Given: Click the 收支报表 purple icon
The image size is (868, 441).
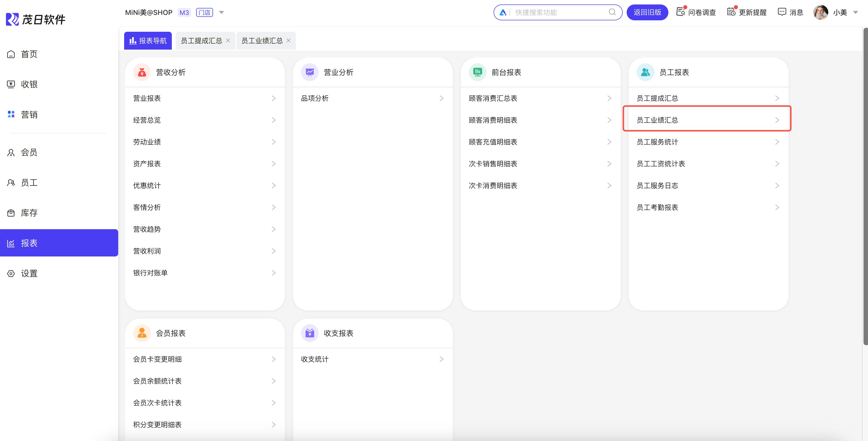Looking at the screenshot, I should pos(310,333).
